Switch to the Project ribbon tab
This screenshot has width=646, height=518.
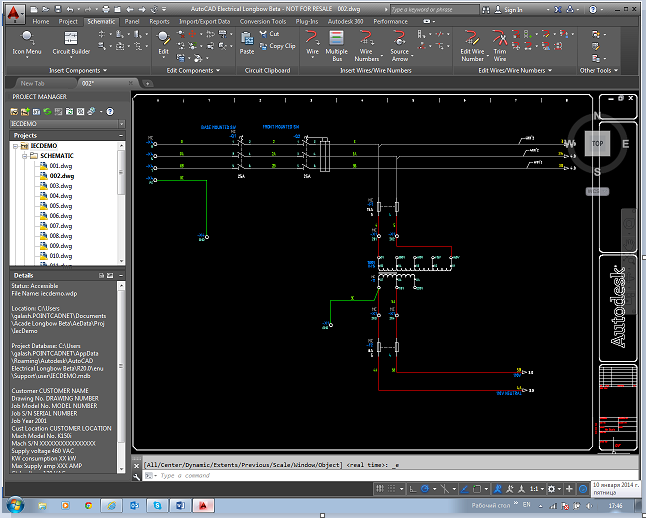coord(68,21)
